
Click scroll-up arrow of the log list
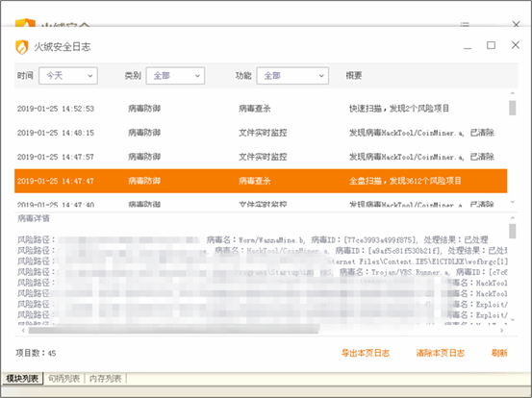click(x=513, y=93)
